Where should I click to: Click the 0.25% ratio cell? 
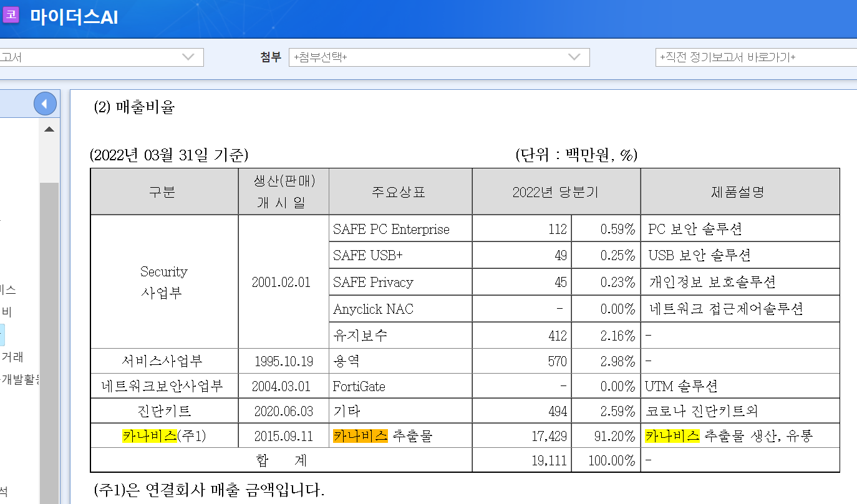606,255
